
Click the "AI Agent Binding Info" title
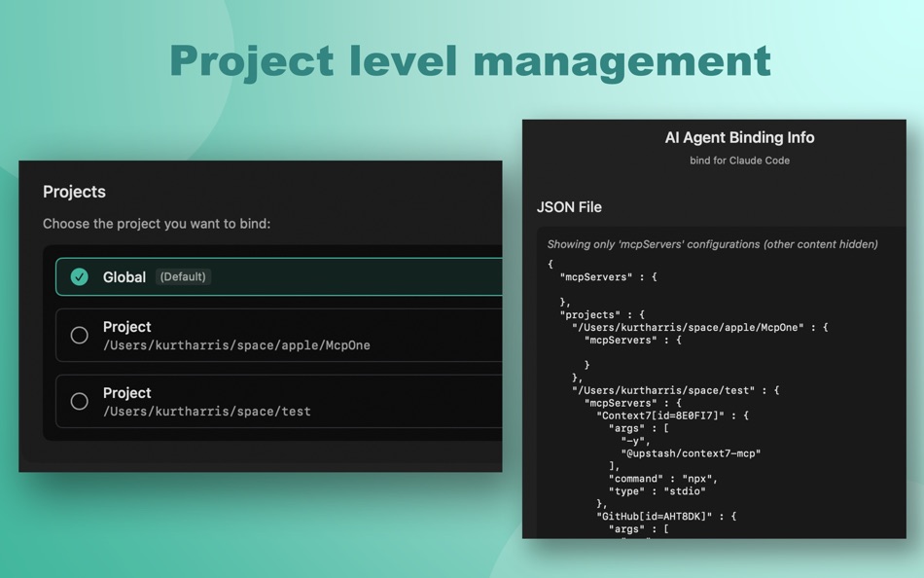point(739,137)
